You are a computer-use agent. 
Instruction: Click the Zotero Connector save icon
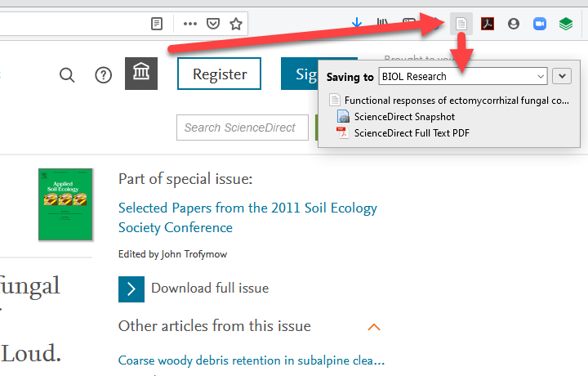pyautogui.click(x=461, y=24)
